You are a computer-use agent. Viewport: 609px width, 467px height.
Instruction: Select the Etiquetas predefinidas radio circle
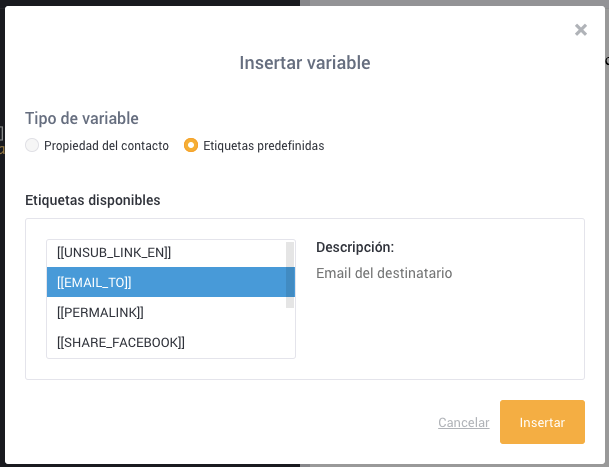[x=191, y=145]
